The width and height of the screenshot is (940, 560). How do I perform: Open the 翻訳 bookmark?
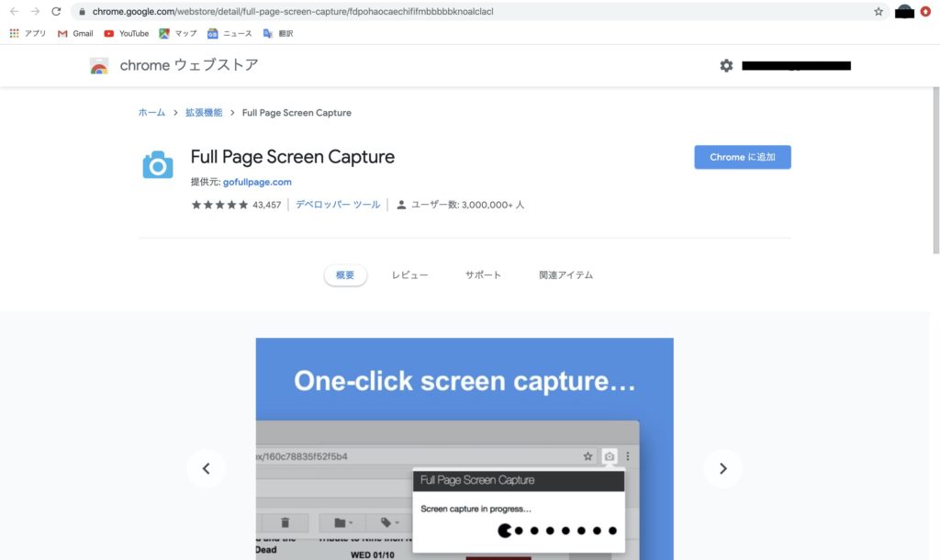tap(278, 34)
